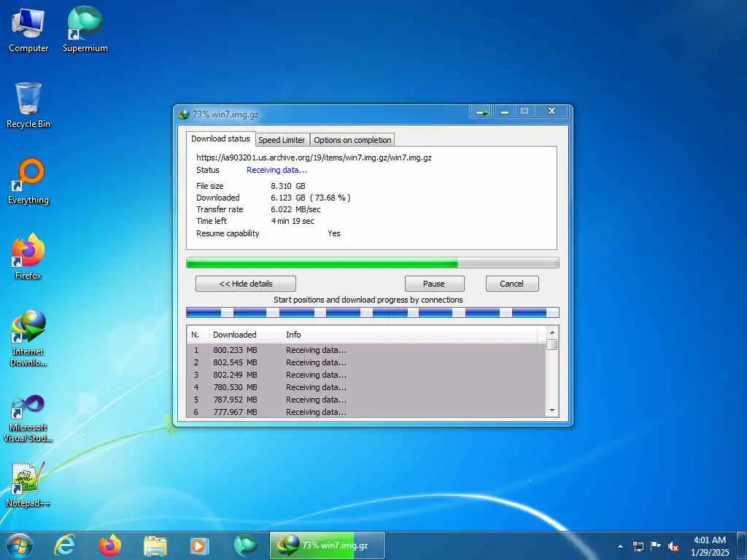Select connection row with 787.952 MB
This screenshot has height=560, width=747.
(x=366, y=400)
